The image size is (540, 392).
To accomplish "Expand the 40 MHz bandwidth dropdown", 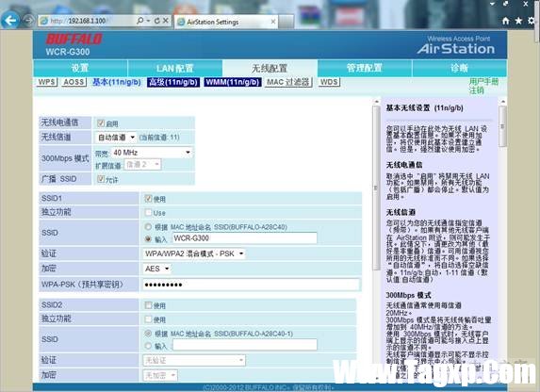I will pos(152,153).
